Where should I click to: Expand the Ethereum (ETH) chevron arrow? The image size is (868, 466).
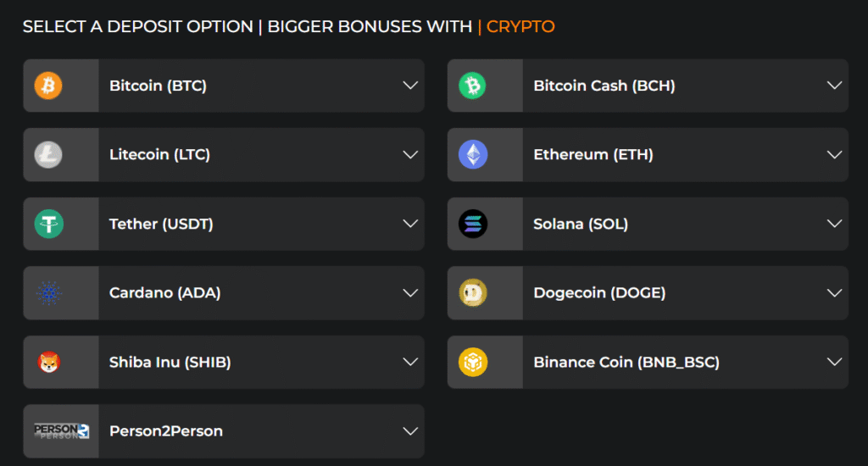pos(834,155)
